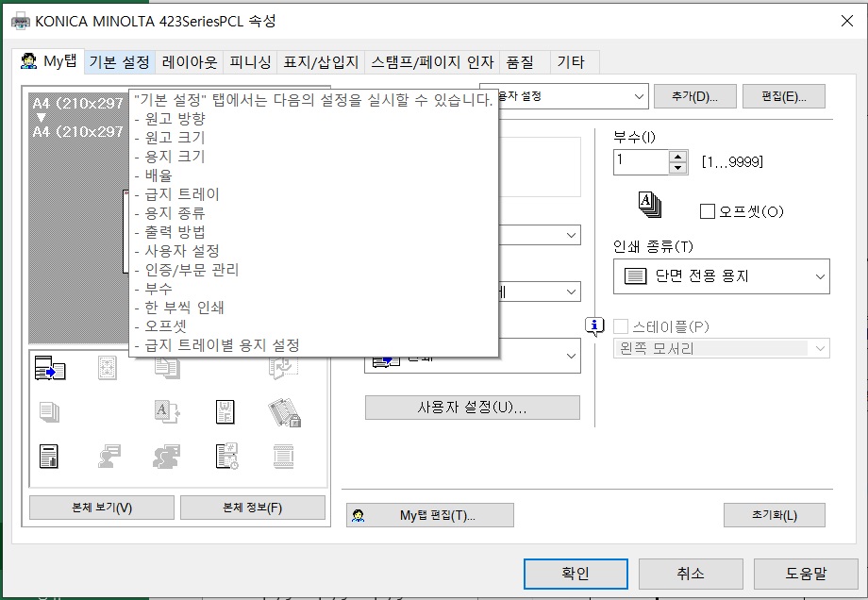Click the grayed header footer page icon

point(283,457)
